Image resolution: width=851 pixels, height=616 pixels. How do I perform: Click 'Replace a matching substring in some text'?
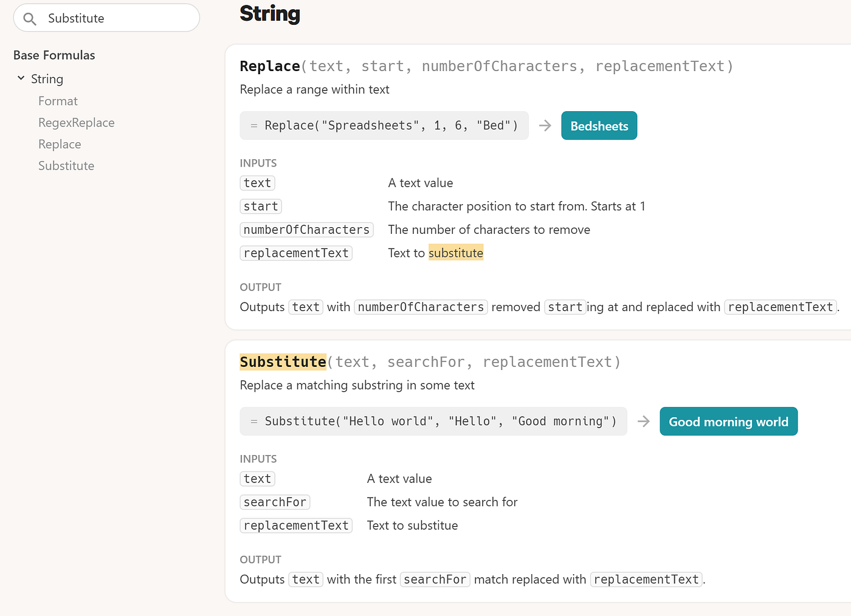click(x=357, y=385)
